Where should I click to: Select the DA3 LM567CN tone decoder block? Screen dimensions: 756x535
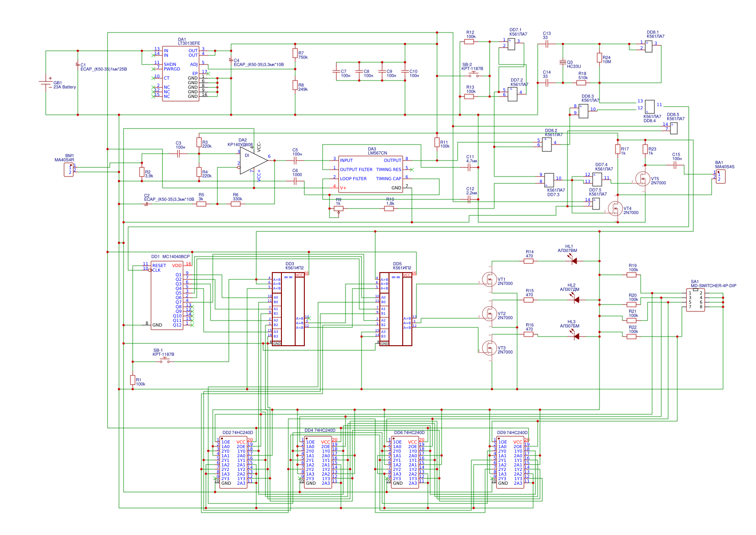pos(371,174)
